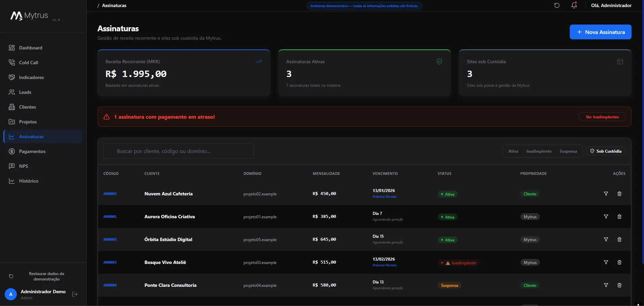Click the R$ 645,00 mensalidade value
Screen dimensions: 644x306
324,239
